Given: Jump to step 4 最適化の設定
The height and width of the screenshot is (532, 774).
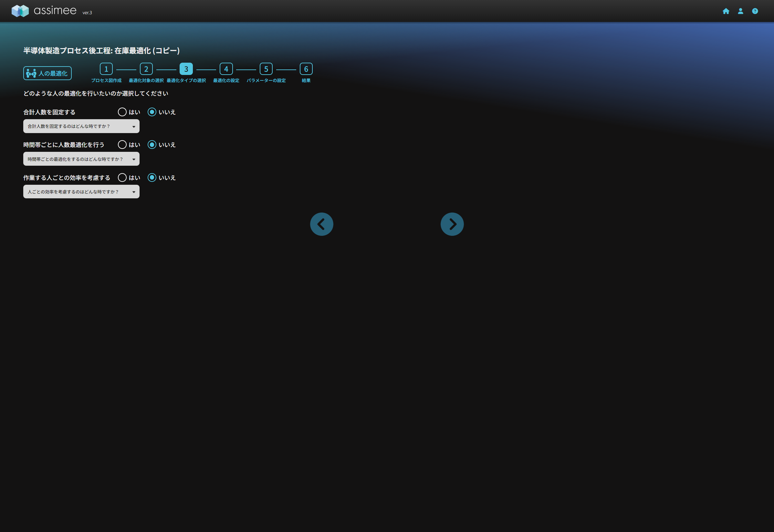Looking at the screenshot, I should (x=226, y=69).
